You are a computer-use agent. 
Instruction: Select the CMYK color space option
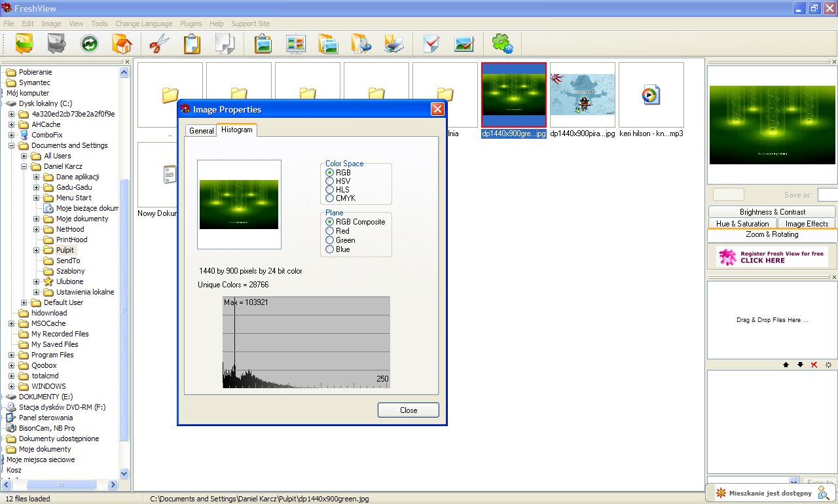329,198
